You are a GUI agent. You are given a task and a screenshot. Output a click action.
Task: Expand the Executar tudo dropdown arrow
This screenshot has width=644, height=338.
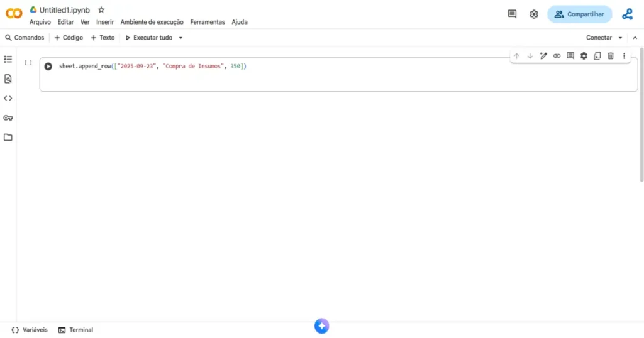coord(180,38)
